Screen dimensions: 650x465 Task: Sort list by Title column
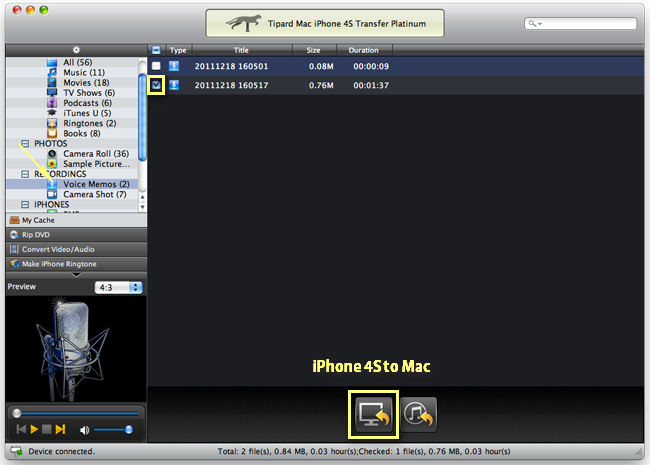pos(242,50)
